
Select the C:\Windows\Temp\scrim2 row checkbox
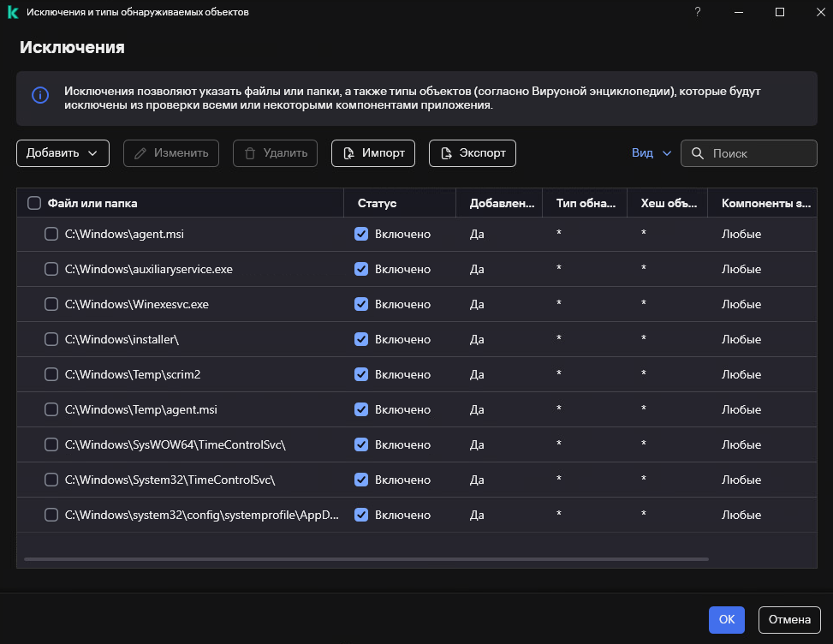[x=51, y=374]
